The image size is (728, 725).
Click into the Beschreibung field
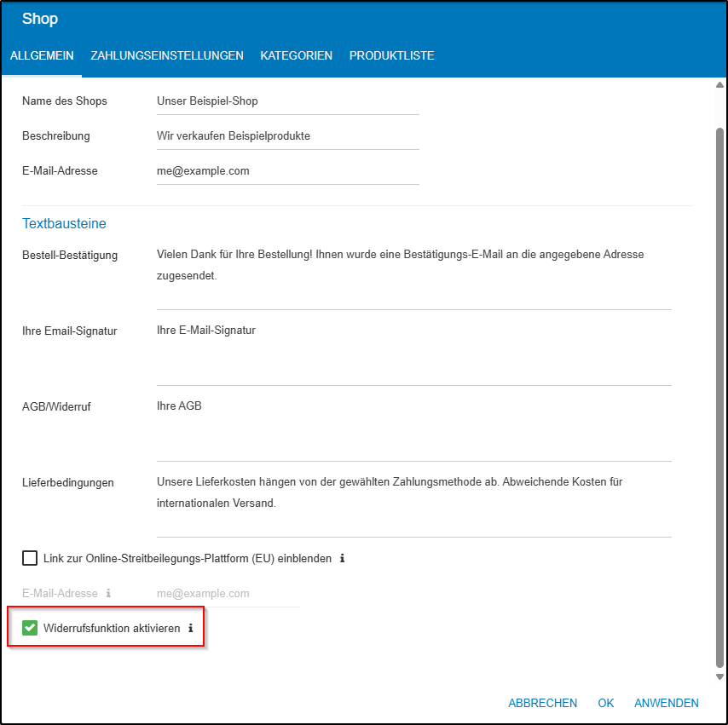point(288,136)
